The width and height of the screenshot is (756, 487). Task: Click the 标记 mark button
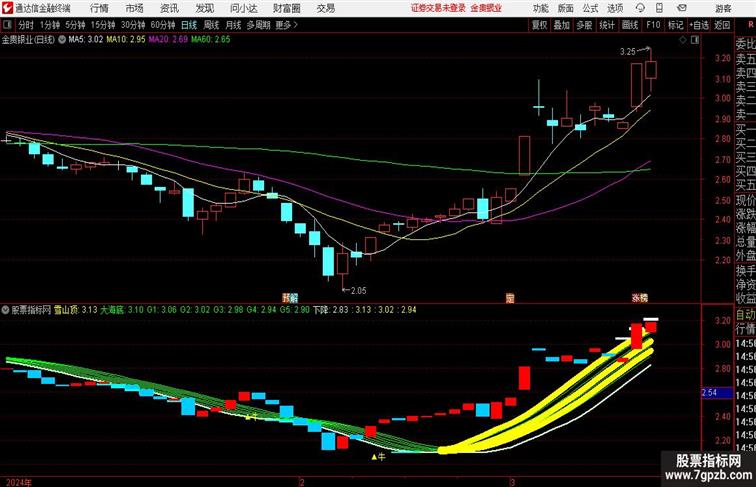(x=675, y=25)
